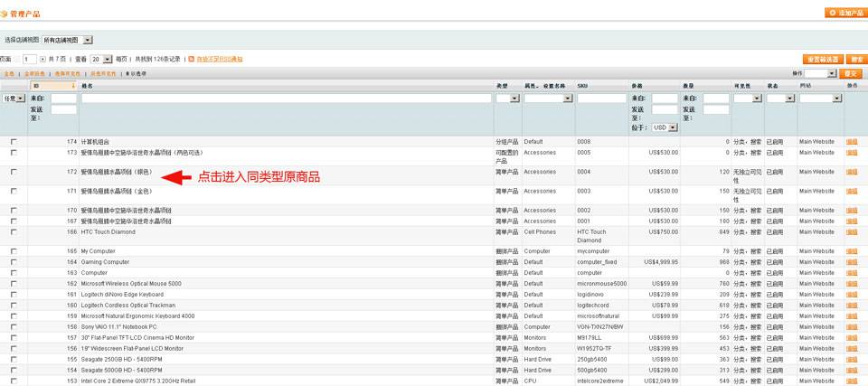868x386 pixels.
Task: Tick the checkbox for Gaming Computer row
Action: [x=14, y=262]
